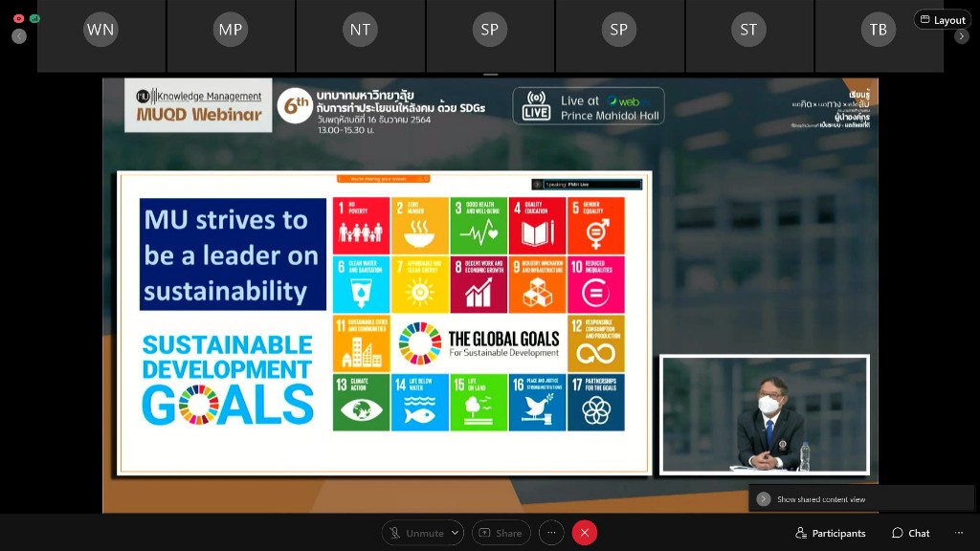Go to previous participants with left arrow
The width and height of the screenshot is (980, 551).
click(19, 36)
